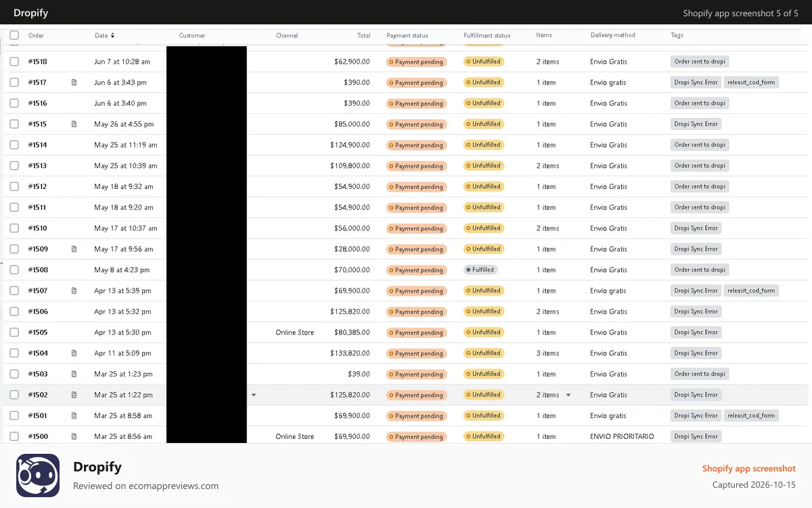Open order #1513 link
812x508 pixels.
[x=38, y=166]
